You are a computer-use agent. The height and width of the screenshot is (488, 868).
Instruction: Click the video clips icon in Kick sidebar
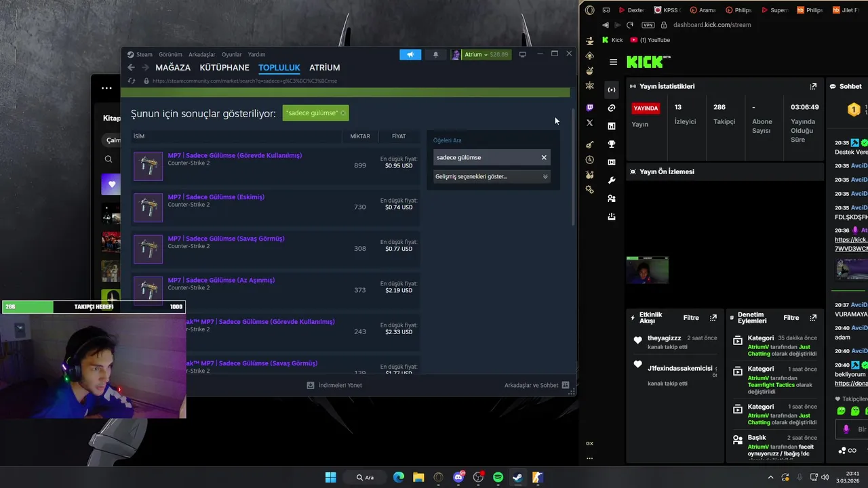[612, 162]
